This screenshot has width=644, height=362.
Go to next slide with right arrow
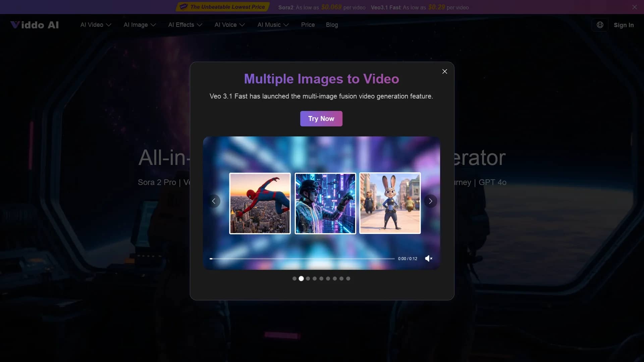click(430, 201)
